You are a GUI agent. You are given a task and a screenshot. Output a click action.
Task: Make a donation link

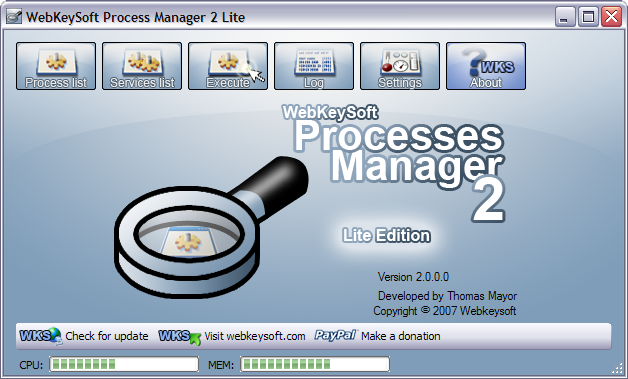[x=401, y=336]
